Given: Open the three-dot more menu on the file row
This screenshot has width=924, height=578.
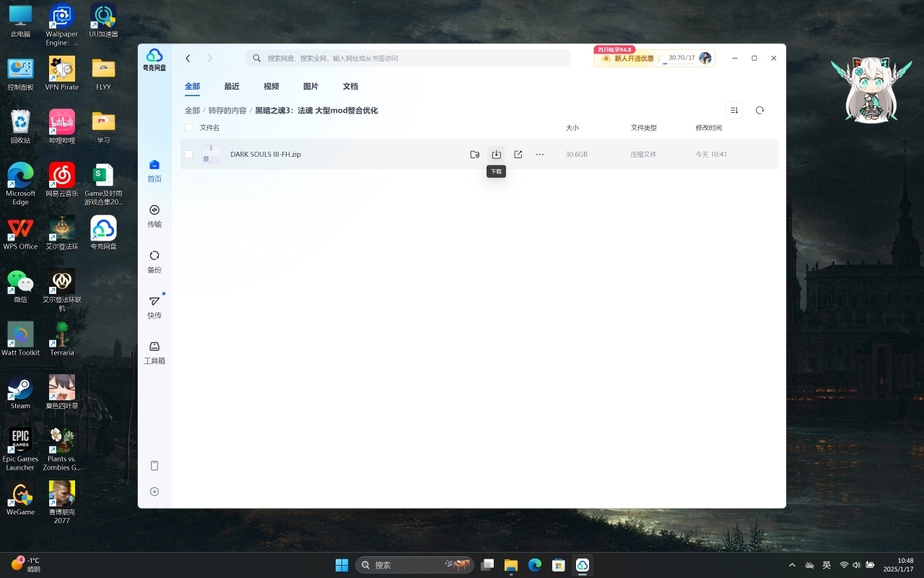Looking at the screenshot, I should 540,154.
